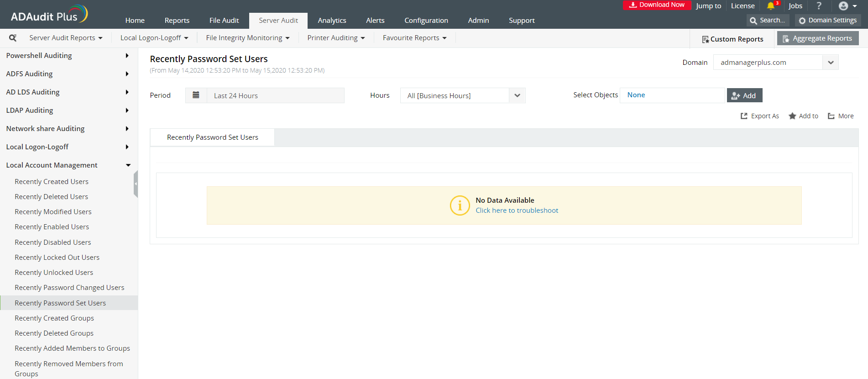Screen dimensions: 868x379
Task: Switch to the Alerts tab
Action: pos(375,21)
